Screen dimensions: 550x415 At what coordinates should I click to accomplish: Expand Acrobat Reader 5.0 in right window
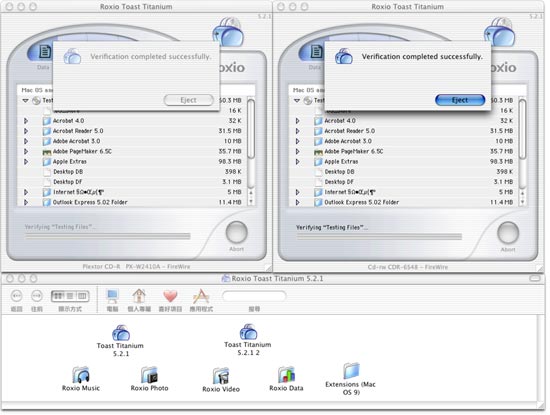[x=297, y=131]
